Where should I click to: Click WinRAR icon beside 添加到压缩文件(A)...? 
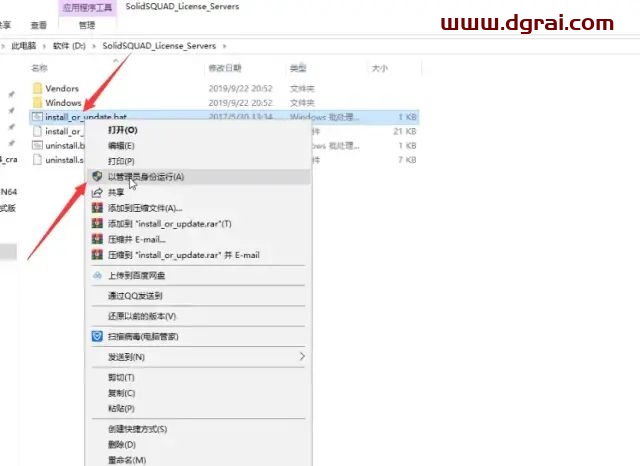pyautogui.click(x=97, y=208)
